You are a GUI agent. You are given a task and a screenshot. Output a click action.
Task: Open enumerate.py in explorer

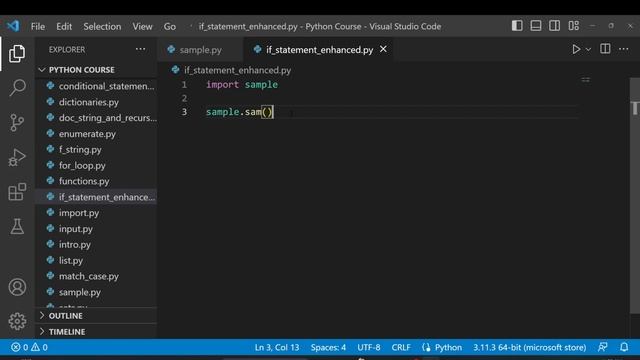click(x=96, y=134)
